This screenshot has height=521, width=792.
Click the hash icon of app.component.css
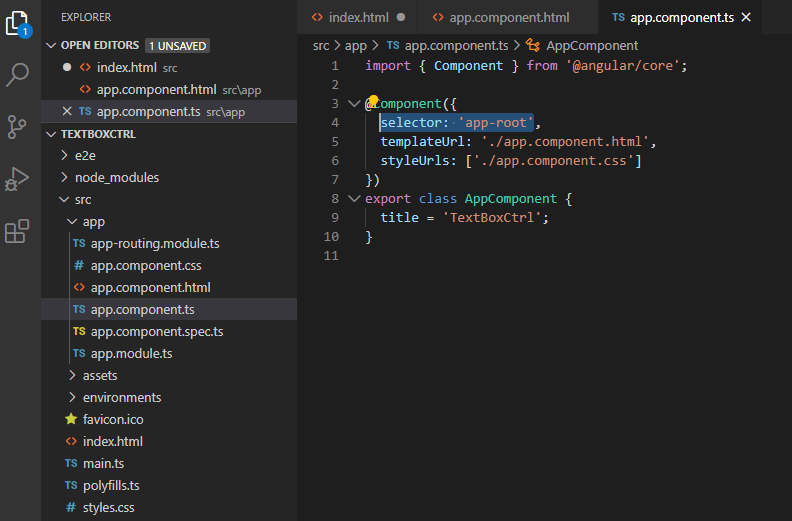click(x=79, y=265)
